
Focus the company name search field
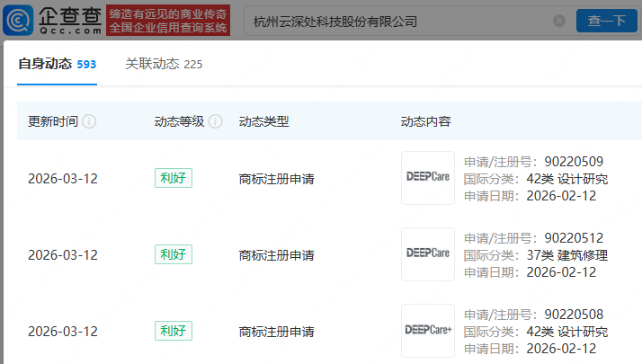click(x=401, y=21)
